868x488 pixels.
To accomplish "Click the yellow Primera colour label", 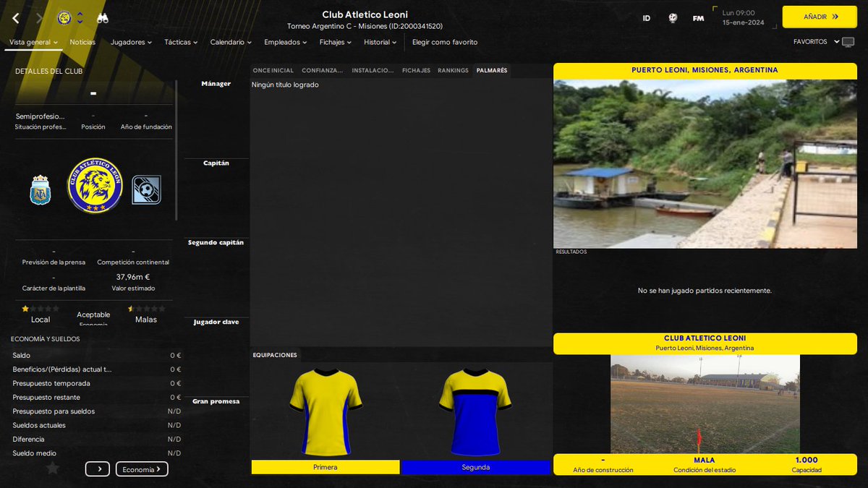I will point(325,467).
